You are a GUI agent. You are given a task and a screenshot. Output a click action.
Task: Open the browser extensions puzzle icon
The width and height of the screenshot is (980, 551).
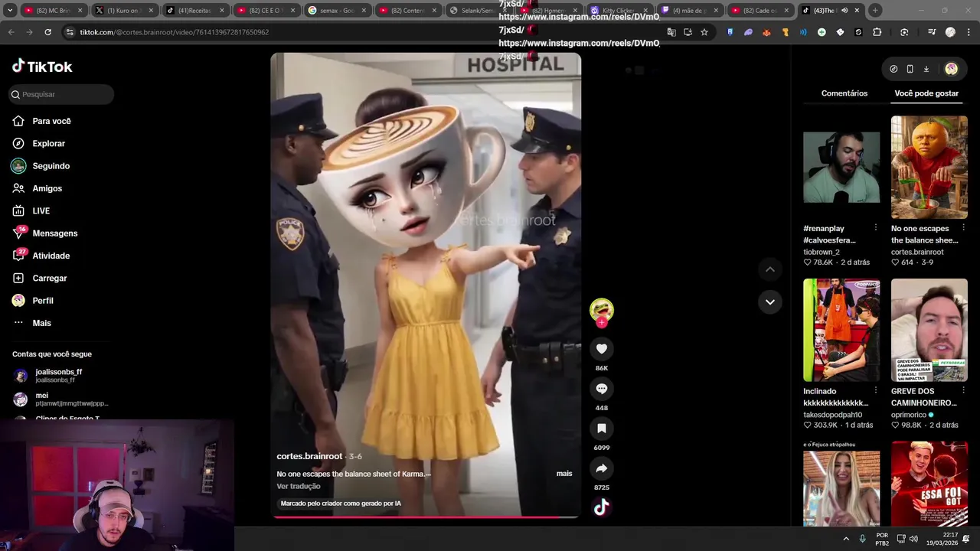point(877,32)
